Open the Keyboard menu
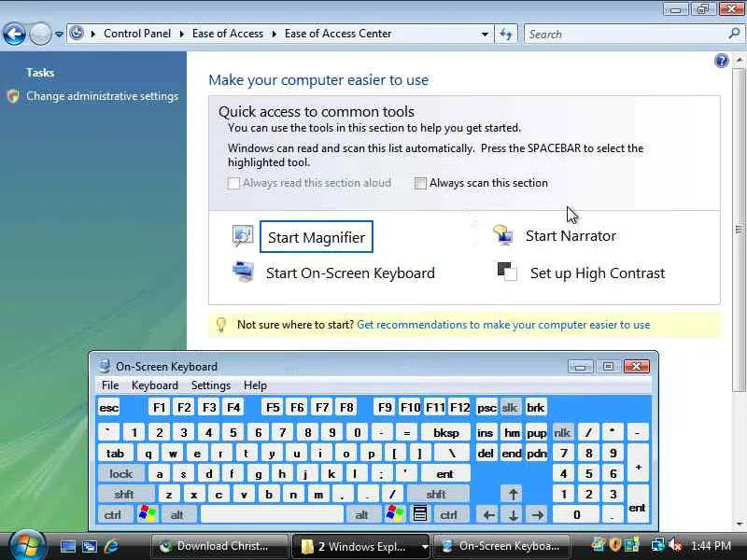 pyautogui.click(x=155, y=385)
